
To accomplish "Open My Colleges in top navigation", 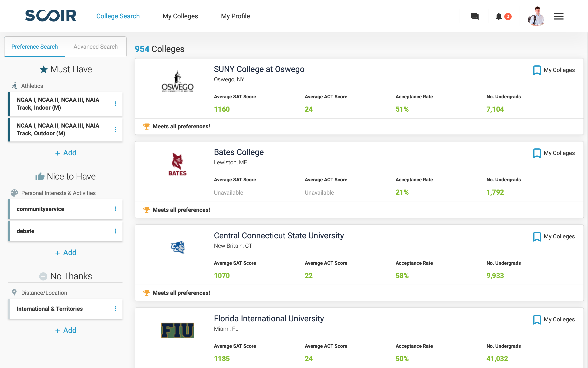I will [x=180, y=16].
